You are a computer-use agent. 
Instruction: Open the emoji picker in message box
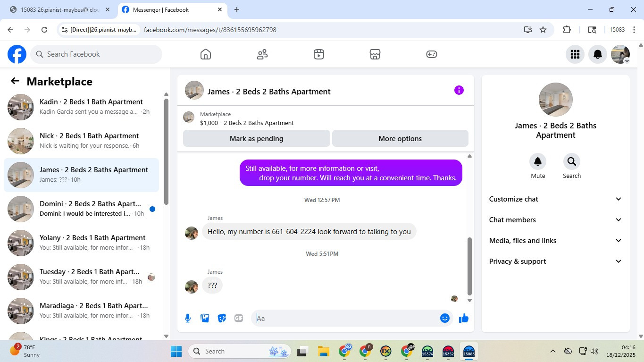(x=444, y=318)
